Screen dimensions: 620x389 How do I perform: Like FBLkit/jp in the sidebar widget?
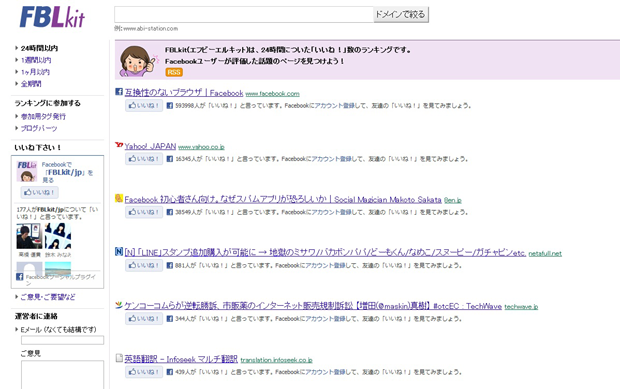40,193
